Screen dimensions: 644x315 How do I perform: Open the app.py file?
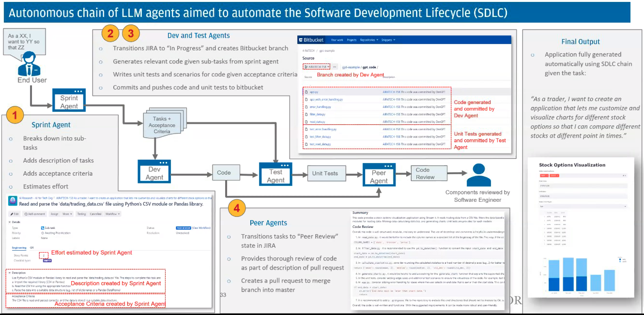314,92
